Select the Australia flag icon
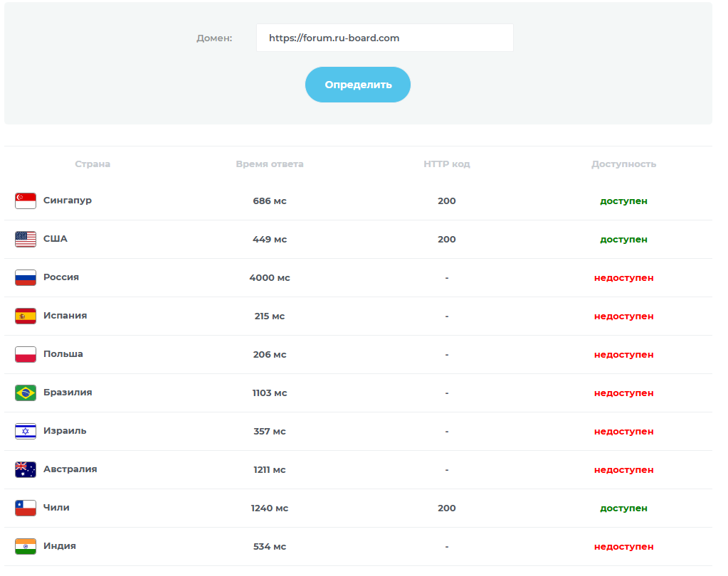The width and height of the screenshot is (728, 576). pyautogui.click(x=26, y=469)
